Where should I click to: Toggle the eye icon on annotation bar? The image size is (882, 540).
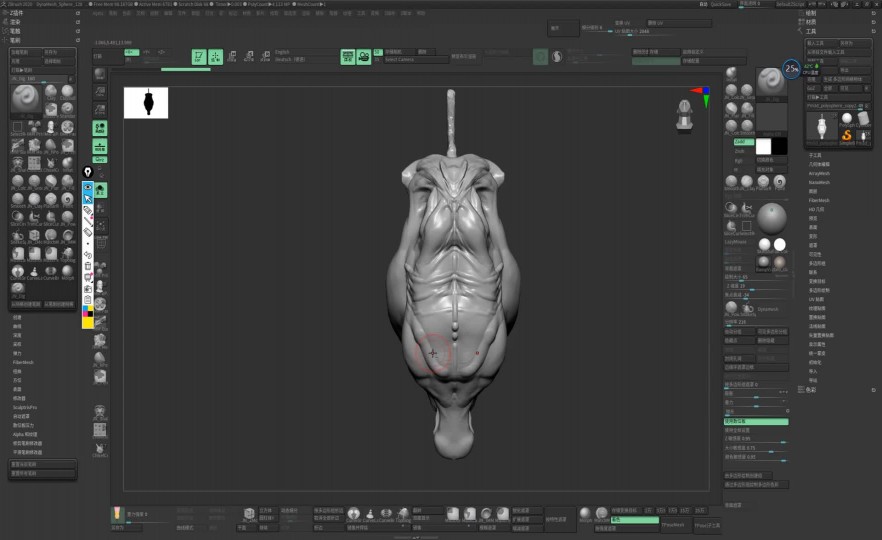[88, 187]
